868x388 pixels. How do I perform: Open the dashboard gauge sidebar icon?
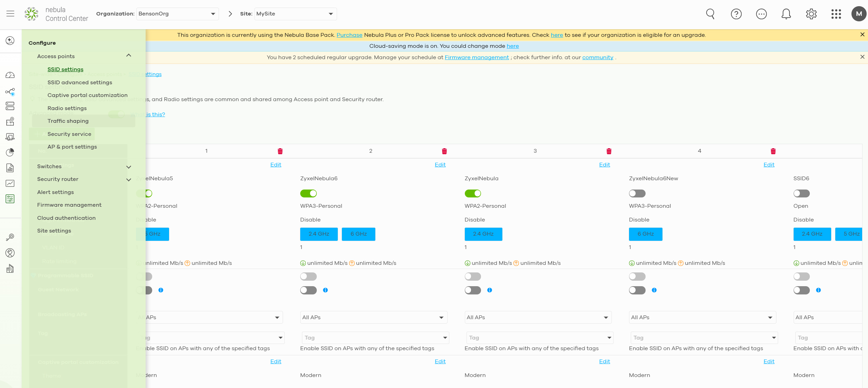pos(10,75)
